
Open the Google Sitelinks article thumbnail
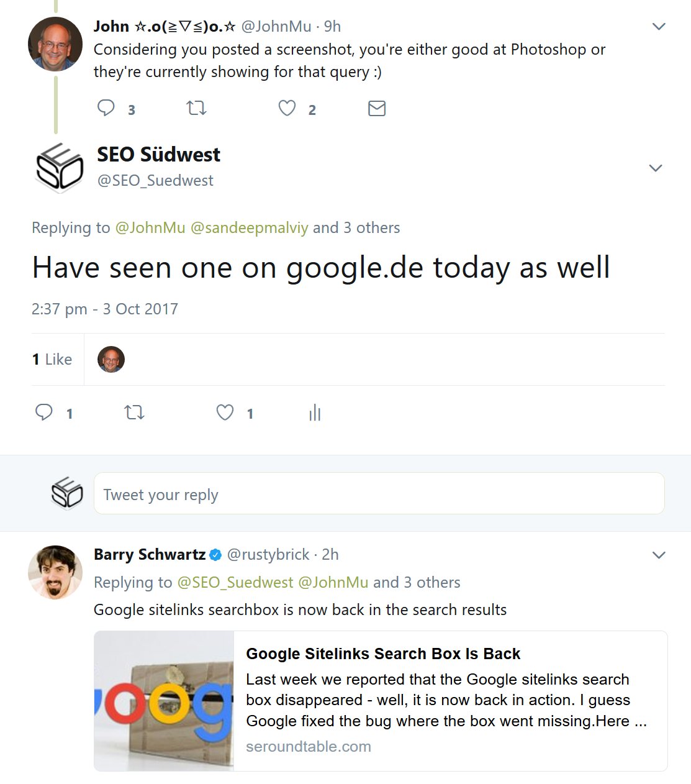(163, 701)
